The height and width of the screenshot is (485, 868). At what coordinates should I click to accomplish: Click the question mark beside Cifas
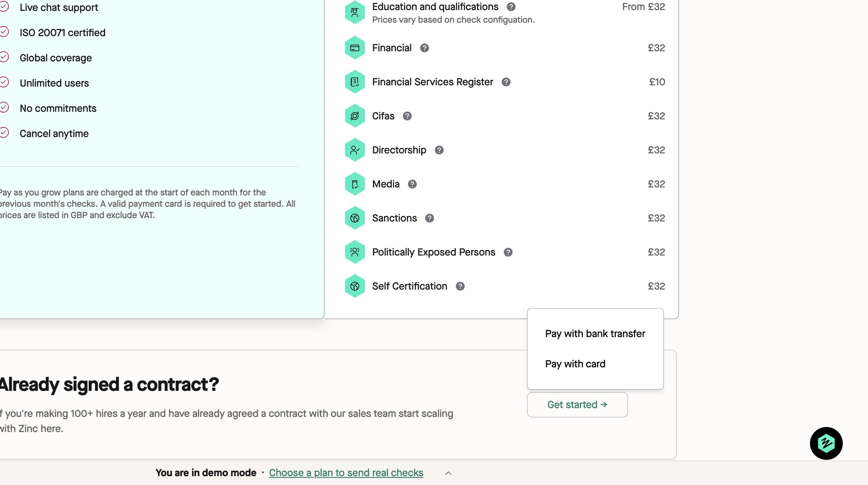click(407, 116)
